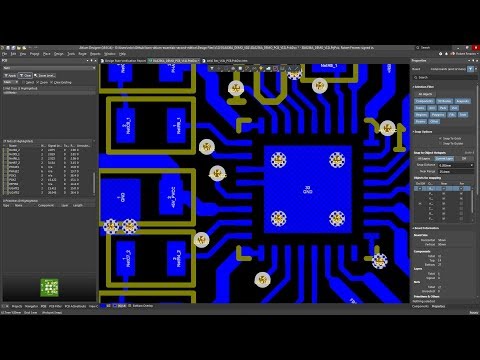Open the Place menu
The image size is (480, 360).
pyautogui.click(x=47, y=54)
